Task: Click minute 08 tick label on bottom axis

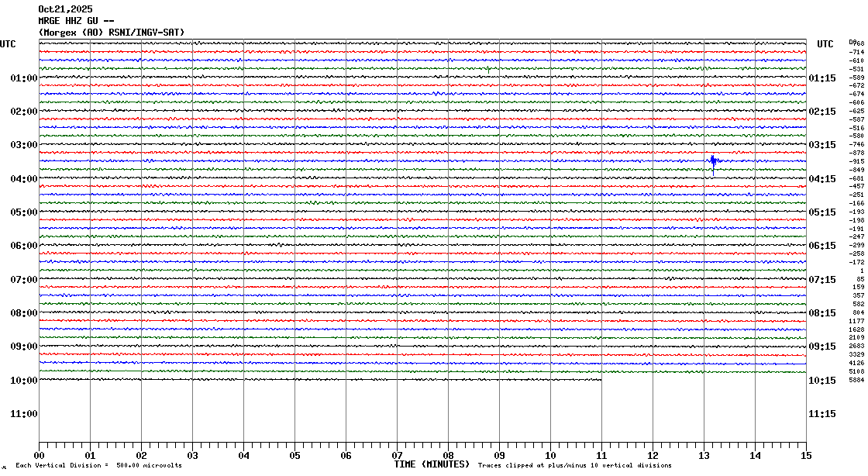Action: point(449,455)
